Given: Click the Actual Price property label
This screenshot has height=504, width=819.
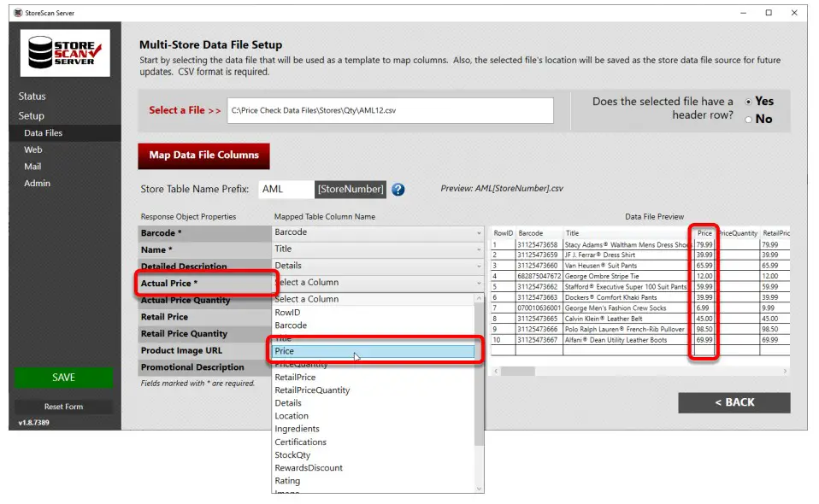Looking at the screenshot, I should 169,284.
